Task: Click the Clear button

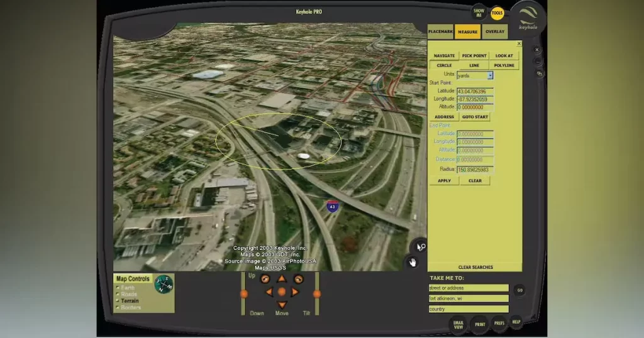Action: click(475, 181)
